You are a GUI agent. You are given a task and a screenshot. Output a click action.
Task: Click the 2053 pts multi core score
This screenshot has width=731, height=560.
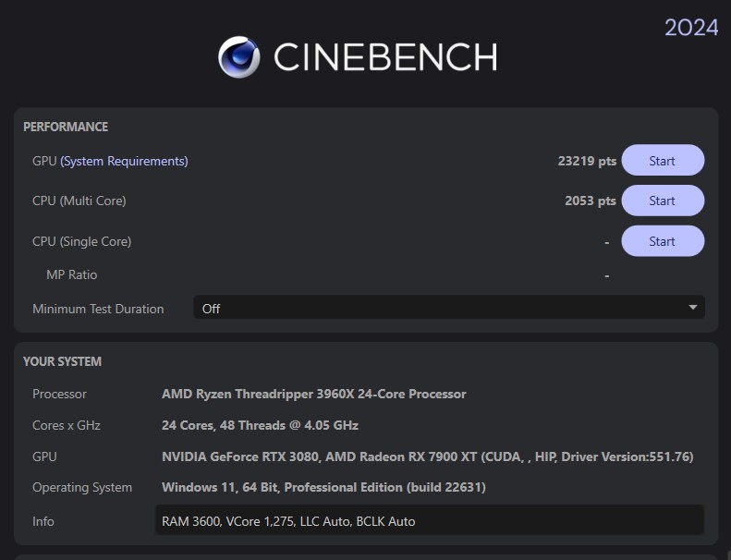coord(590,201)
